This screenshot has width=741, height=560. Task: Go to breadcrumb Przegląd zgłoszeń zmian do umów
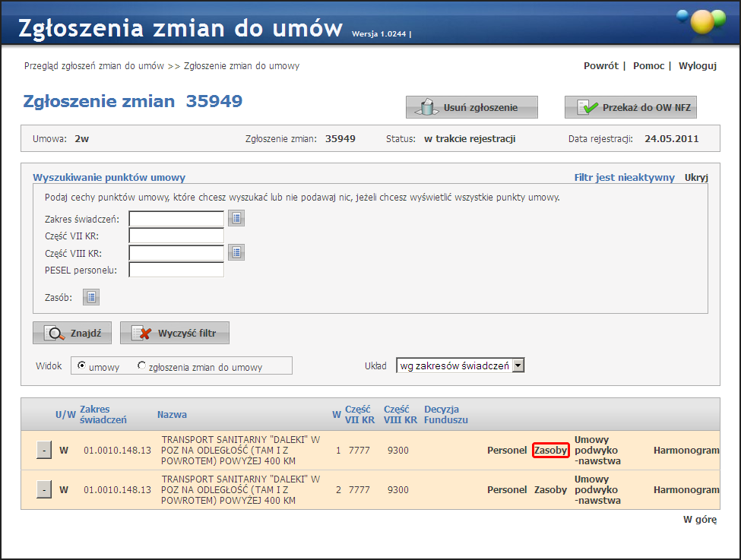[x=94, y=66]
